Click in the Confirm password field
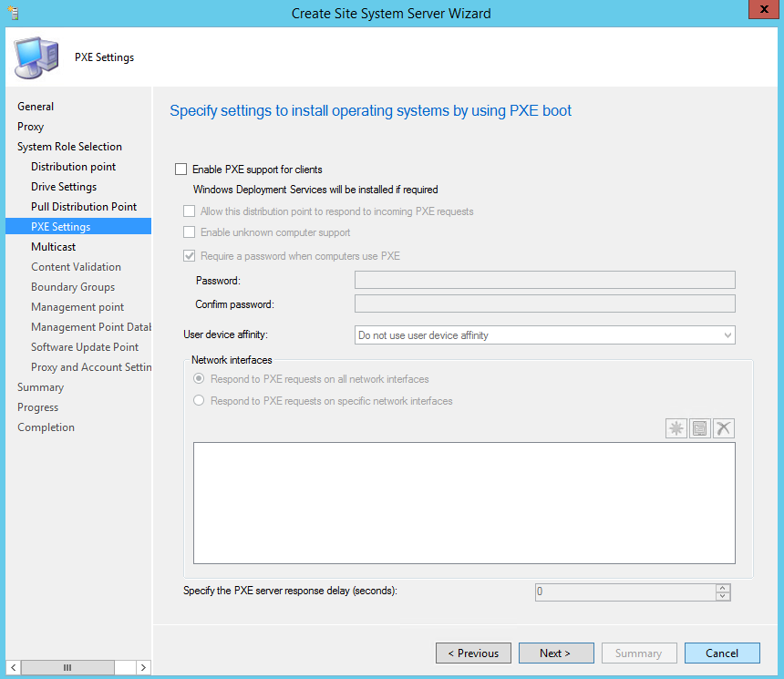 click(545, 303)
